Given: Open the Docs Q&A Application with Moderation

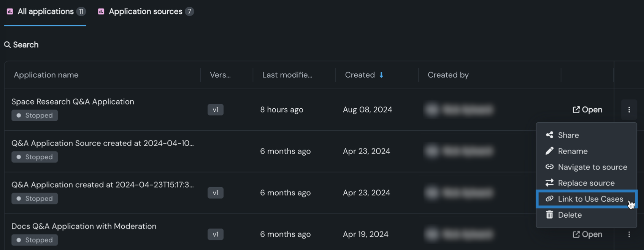Looking at the screenshot, I should [587, 234].
